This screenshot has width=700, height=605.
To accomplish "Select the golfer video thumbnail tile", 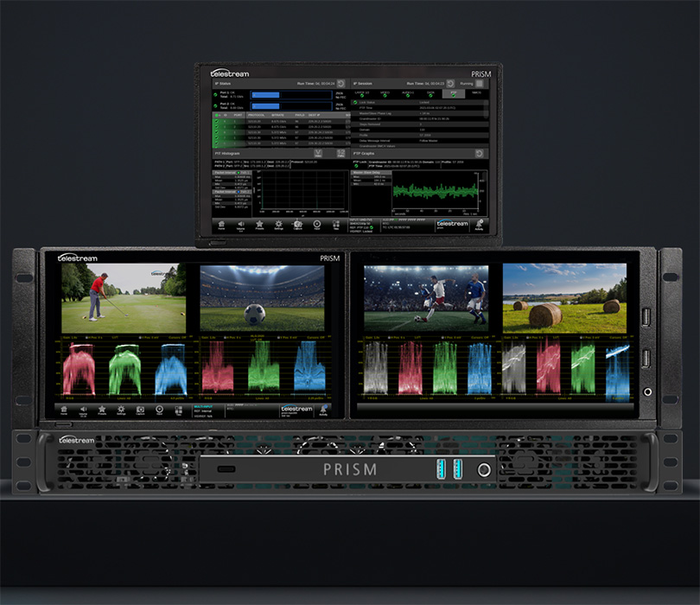I will coord(123,298).
